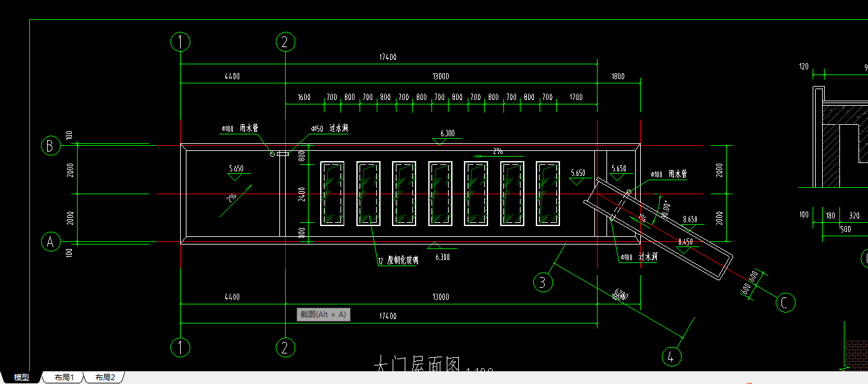868x384 pixels.
Task: Select the rightmost glass skylight panel
Action: pyautogui.click(x=548, y=194)
